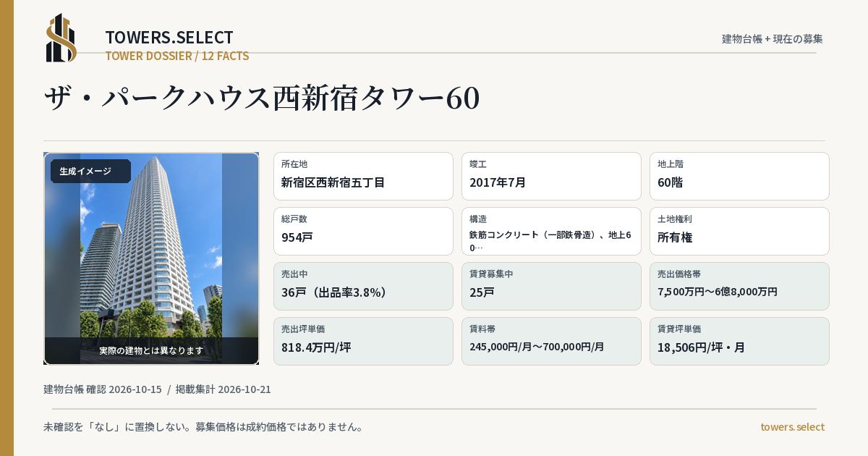Click the 建物台帳 確認 2026-10-15 date text
Image resolution: width=868 pixels, height=456 pixels.
click(x=103, y=389)
